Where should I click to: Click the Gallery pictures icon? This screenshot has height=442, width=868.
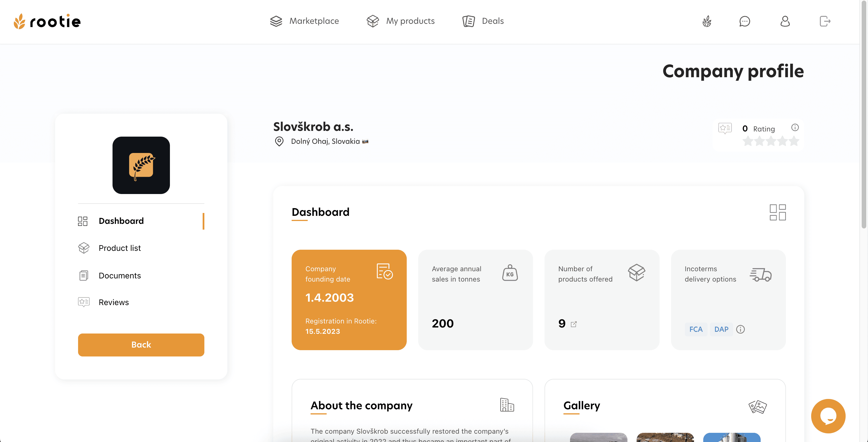pyautogui.click(x=758, y=407)
